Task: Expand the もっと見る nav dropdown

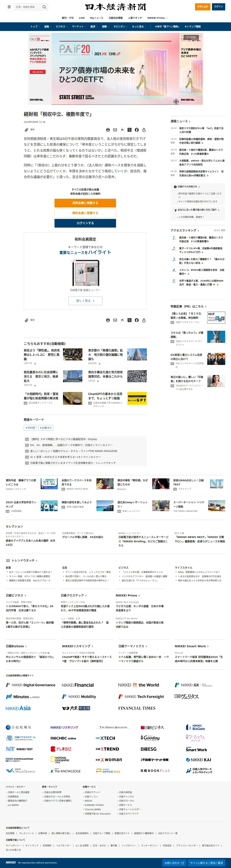Action: (139, 27)
